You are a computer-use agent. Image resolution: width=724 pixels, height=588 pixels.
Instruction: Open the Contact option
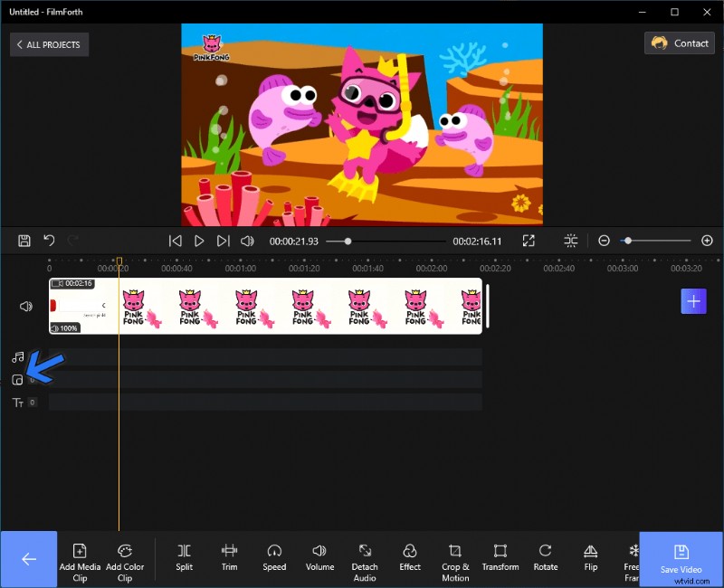pos(679,43)
